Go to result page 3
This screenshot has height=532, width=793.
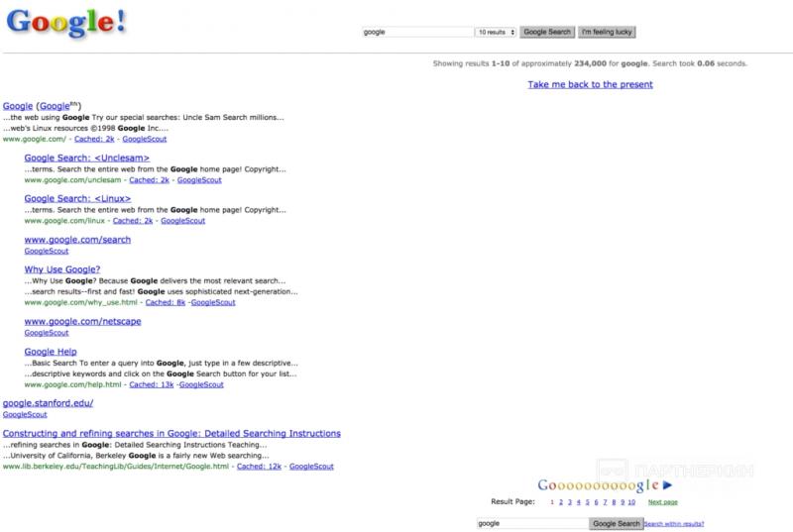pos(570,502)
